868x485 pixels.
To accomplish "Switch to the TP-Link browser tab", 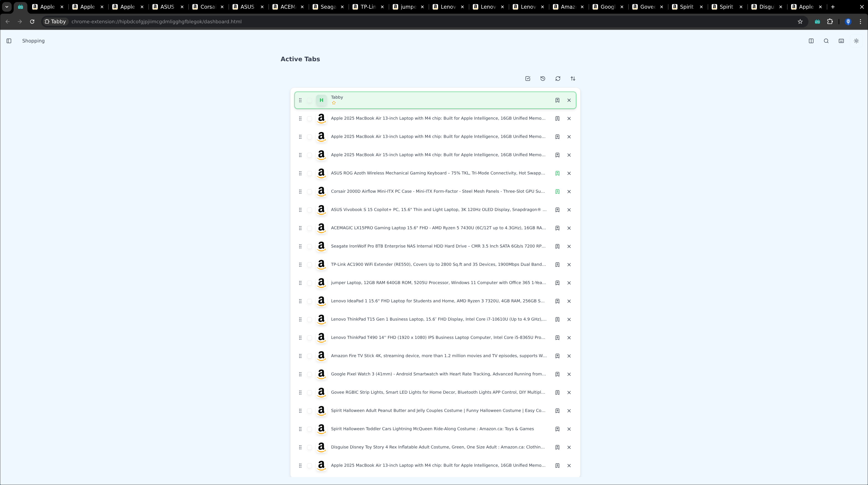I will point(368,7).
